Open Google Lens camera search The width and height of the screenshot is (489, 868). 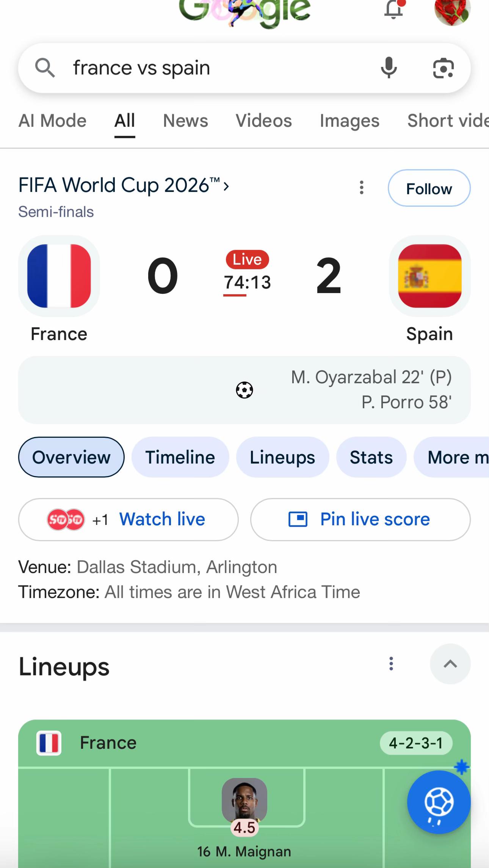tap(443, 68)
